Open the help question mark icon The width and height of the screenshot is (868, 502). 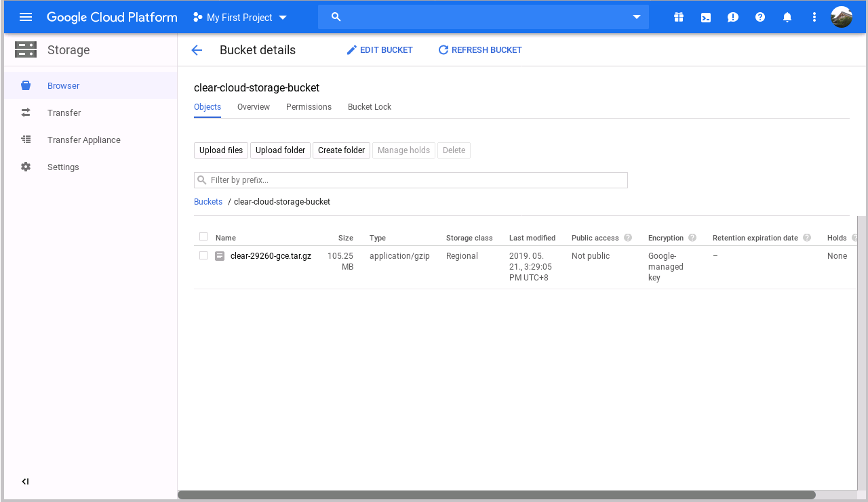(x=760, y=17)
